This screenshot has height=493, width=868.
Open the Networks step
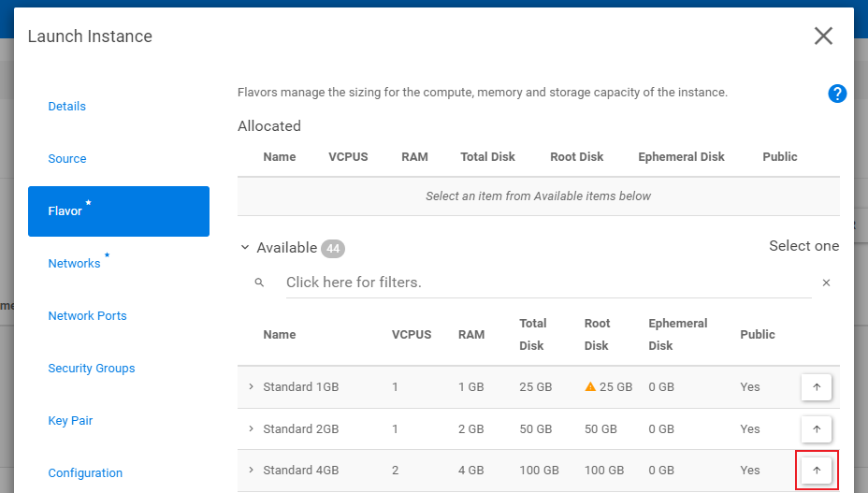[x=74, y=263]
